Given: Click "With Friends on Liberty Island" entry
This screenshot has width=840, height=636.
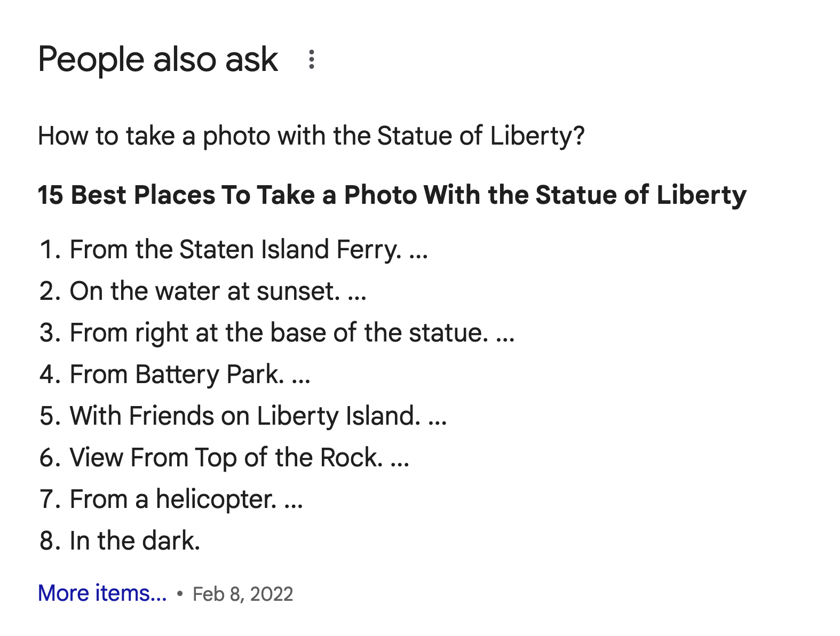Looking at the screenshot, I should [245, 416].
